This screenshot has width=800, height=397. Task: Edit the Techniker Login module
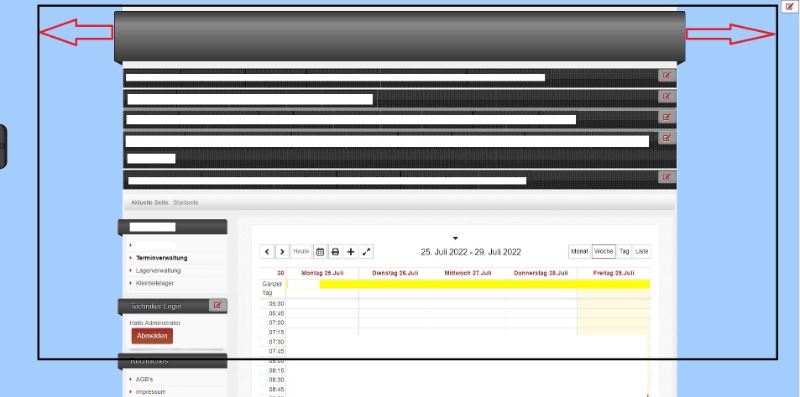217,305
